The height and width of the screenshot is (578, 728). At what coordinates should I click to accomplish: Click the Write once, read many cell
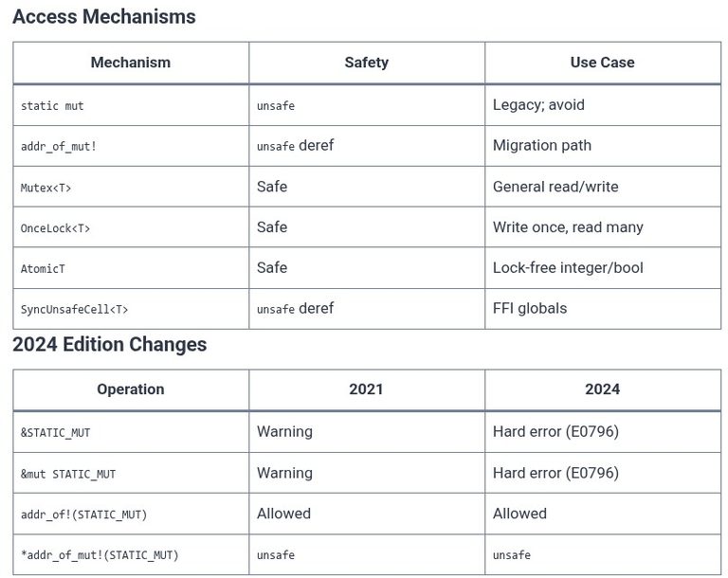point(603,227)
